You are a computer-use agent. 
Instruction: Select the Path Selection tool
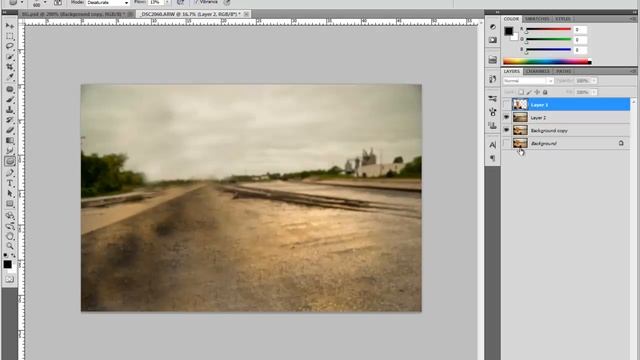coord(10,193)
